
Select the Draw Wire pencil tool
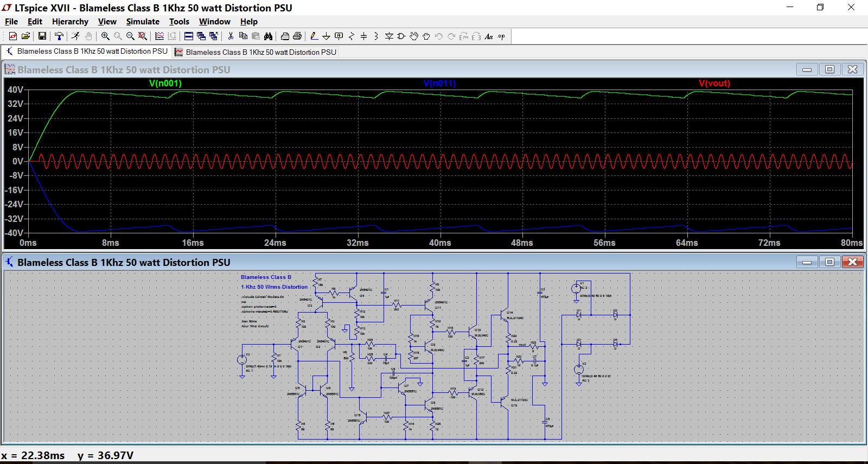coord(314,36)
